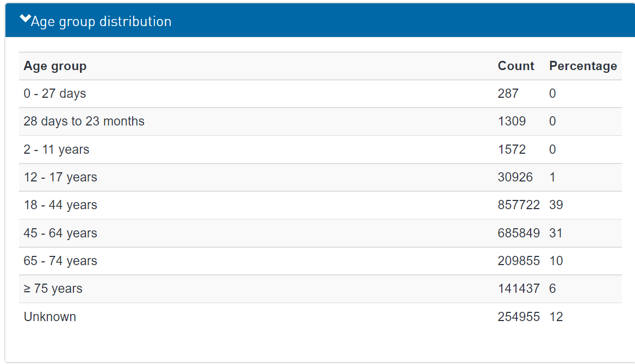Click the count value 30926

tap(515, 177)
